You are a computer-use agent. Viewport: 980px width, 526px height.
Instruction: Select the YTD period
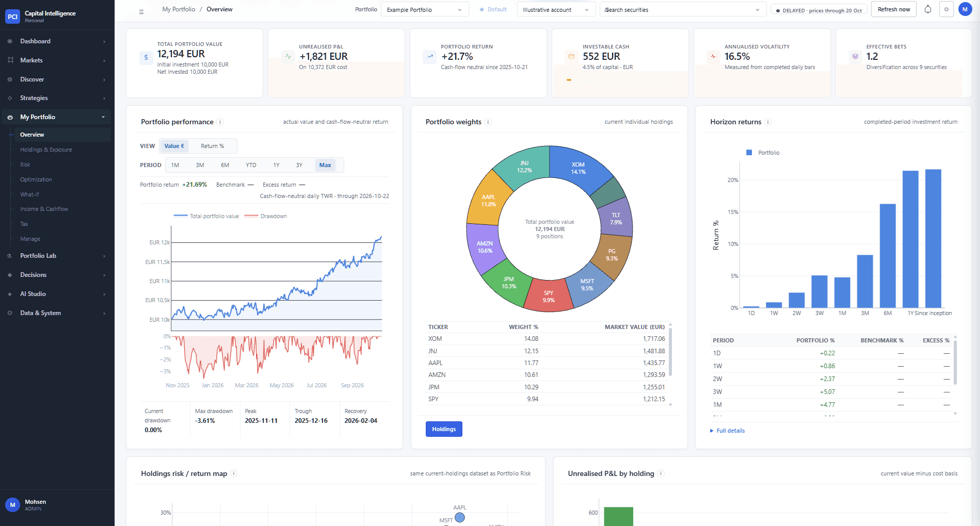(x=251, y=165)
